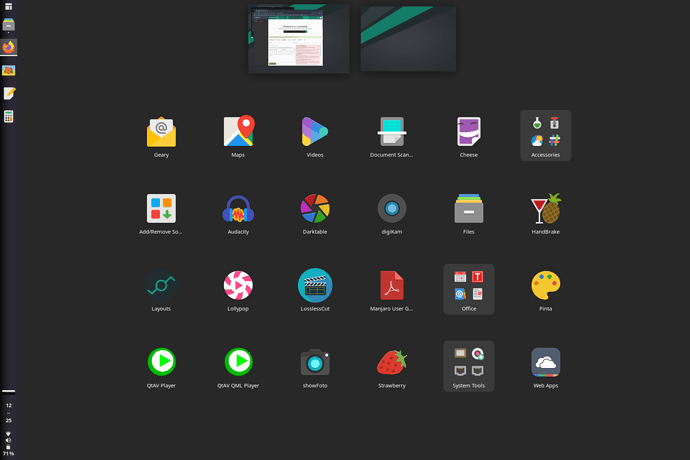Screen dimensions: 690x460
Task: Click the layout switcher icon atop the dock
Action: [8, 6]
